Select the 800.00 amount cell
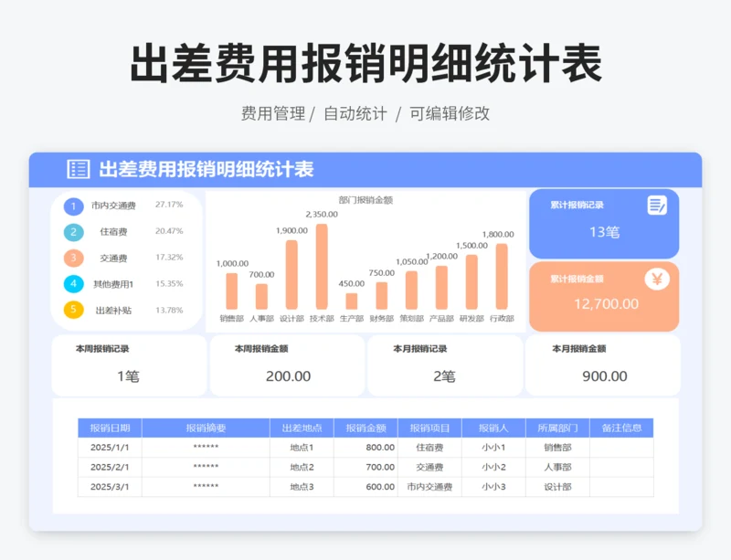Viewport: 731px width, 560px height. (366, 447)
